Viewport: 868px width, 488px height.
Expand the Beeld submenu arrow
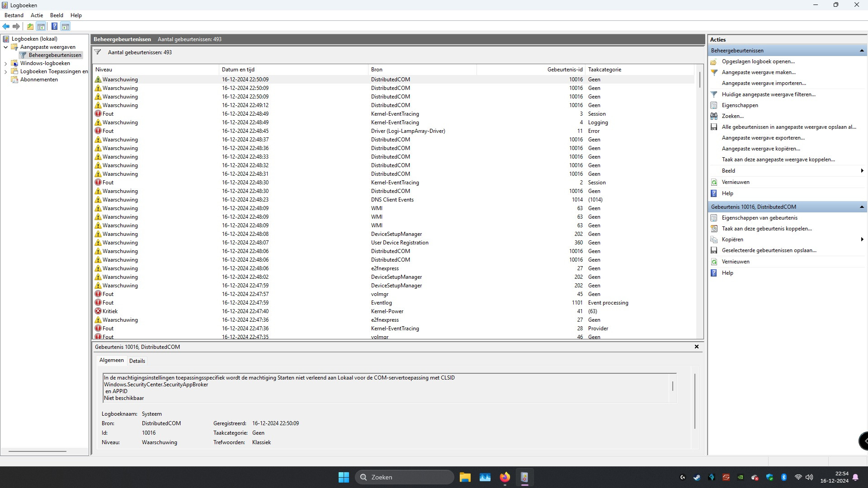(x=862, y=171)
